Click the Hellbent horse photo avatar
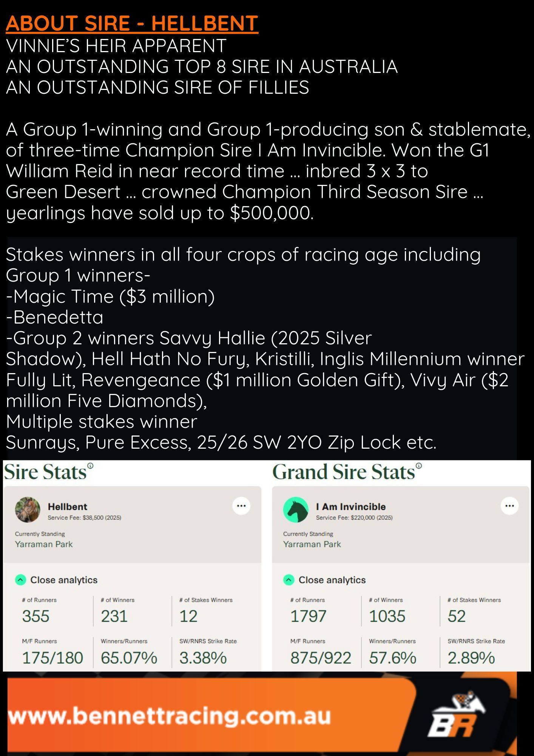The image size is (534, 756). tap(28, 510)
